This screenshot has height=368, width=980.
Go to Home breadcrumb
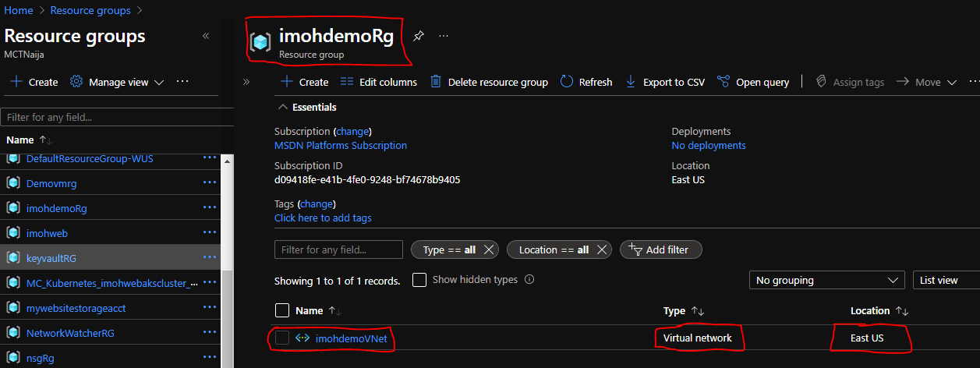[19, 10]
